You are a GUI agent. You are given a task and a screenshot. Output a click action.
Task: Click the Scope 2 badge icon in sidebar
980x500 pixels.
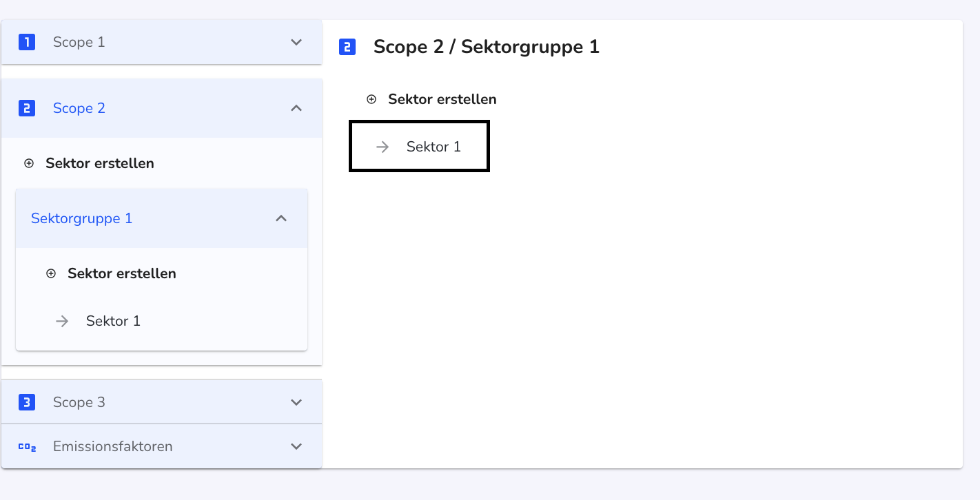point(27,108)
